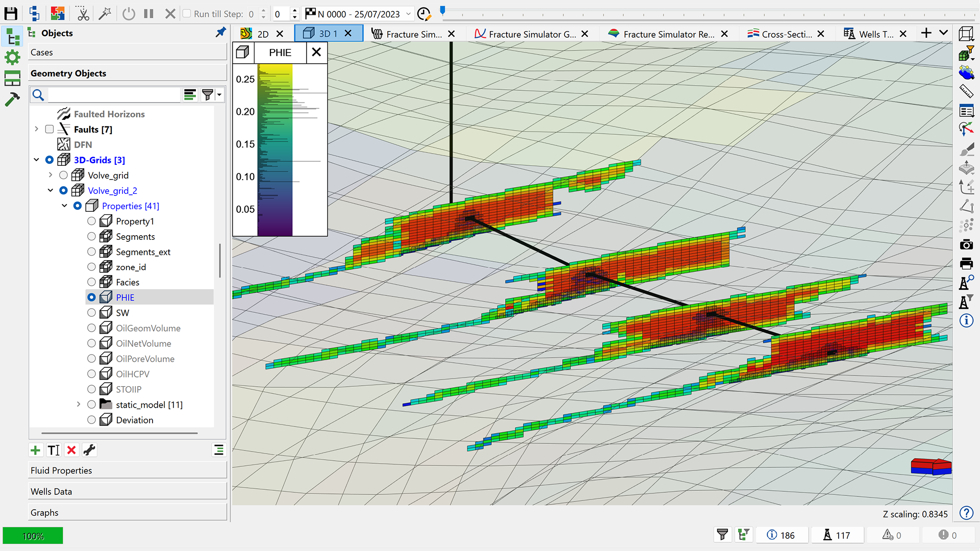Tick the Faults [7] checkbox

tap(49, 129)
